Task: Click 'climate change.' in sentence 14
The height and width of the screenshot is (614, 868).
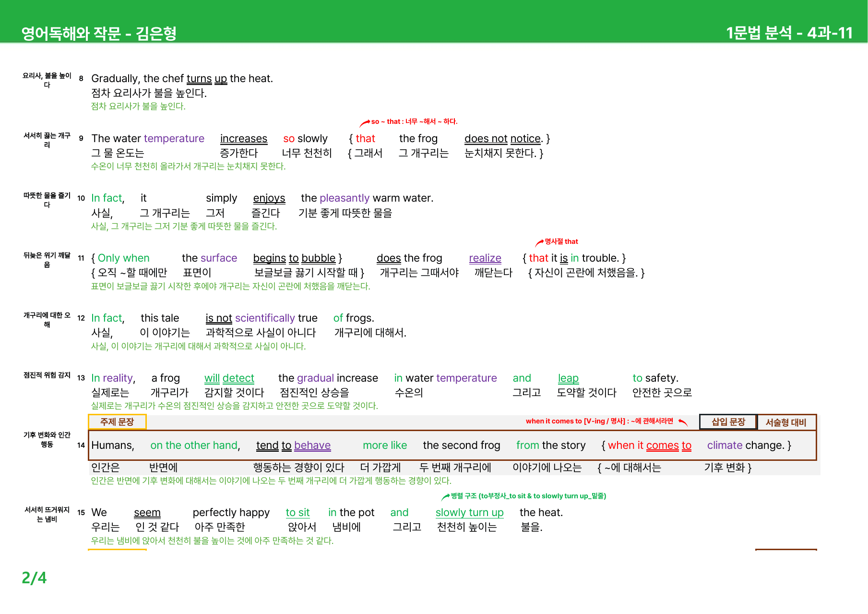Action: tap(746, 445)
